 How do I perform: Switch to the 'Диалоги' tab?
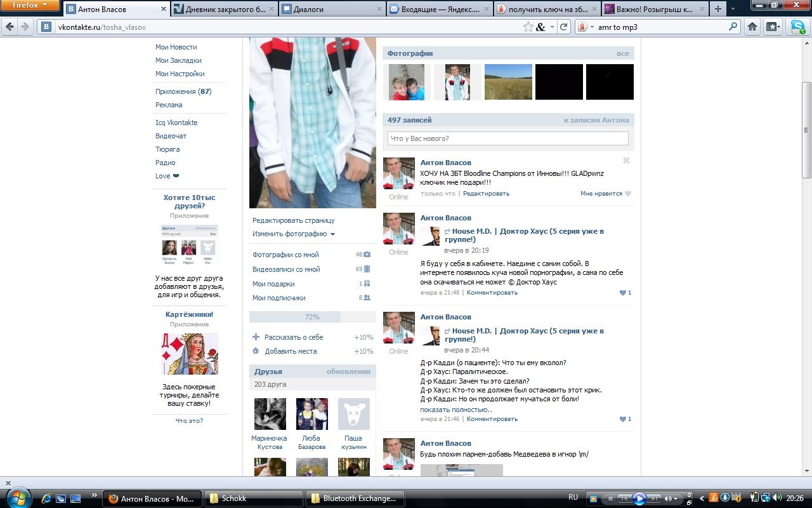click(x=331, y=9)
